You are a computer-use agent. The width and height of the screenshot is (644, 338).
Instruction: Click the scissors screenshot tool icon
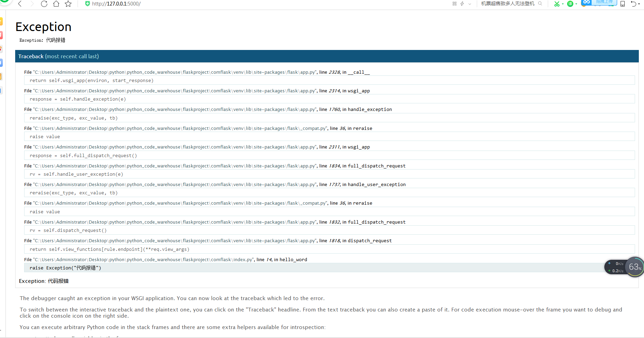[557, 4]
